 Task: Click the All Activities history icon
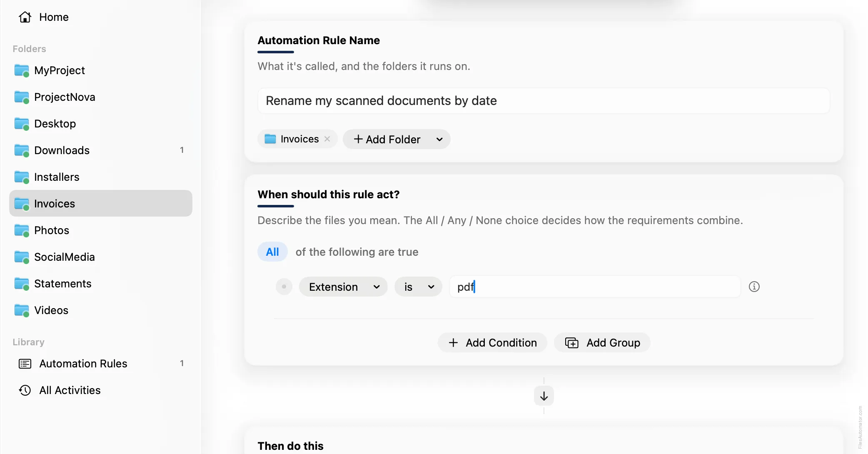point(25,390)
